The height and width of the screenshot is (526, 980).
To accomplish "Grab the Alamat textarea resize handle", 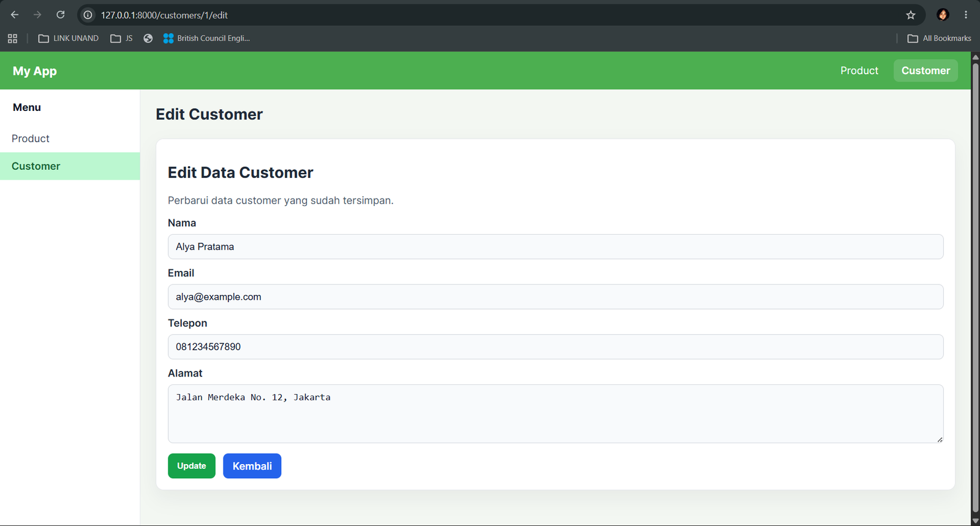I will [940, 439].
